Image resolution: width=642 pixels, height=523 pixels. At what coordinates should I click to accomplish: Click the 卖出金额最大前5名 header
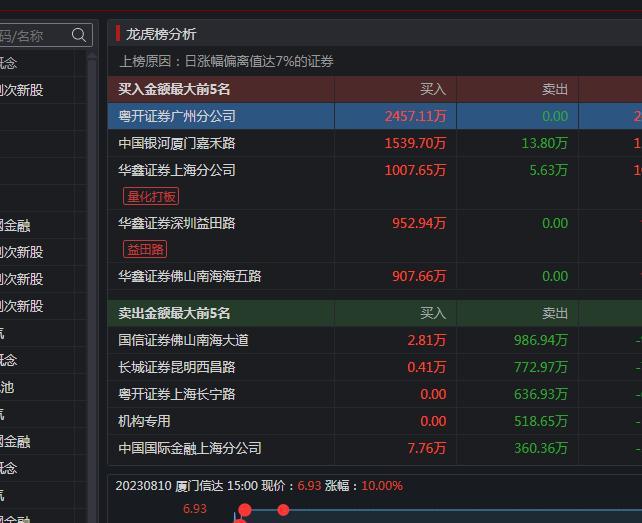pos(174,313)
